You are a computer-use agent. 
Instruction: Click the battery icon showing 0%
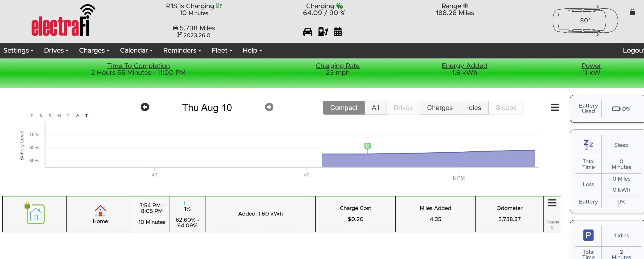[616, 109]
